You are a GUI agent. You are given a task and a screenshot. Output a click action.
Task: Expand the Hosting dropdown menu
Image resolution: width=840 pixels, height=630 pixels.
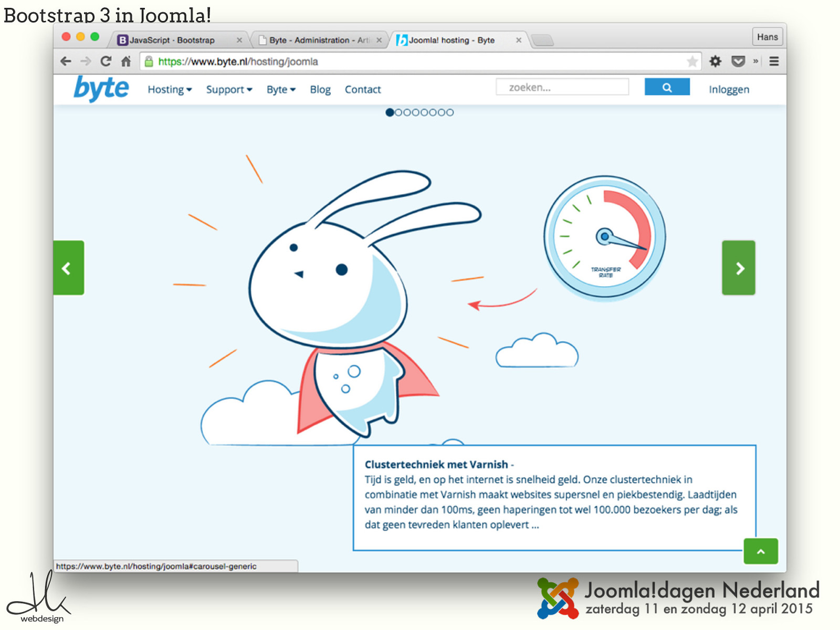click(x=170, y=90)
